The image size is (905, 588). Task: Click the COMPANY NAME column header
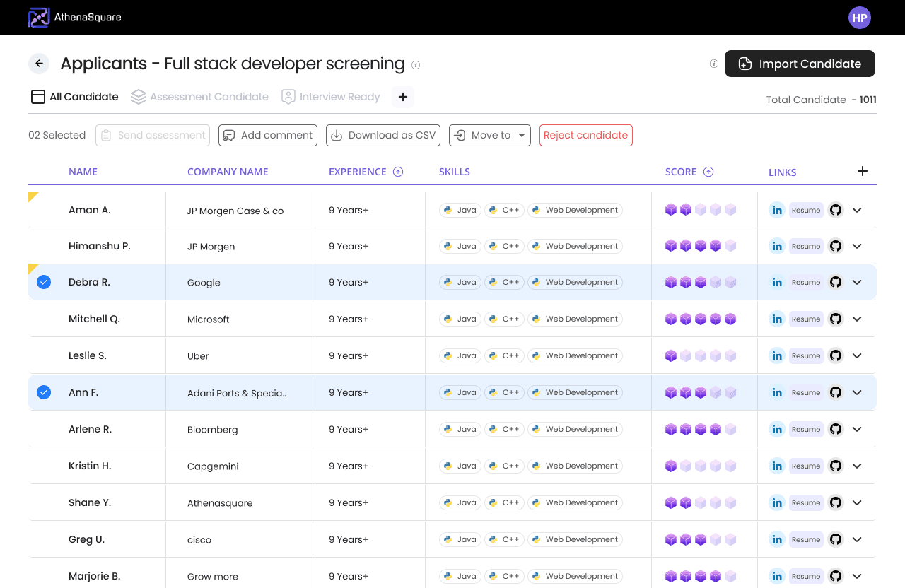point(228,172)
